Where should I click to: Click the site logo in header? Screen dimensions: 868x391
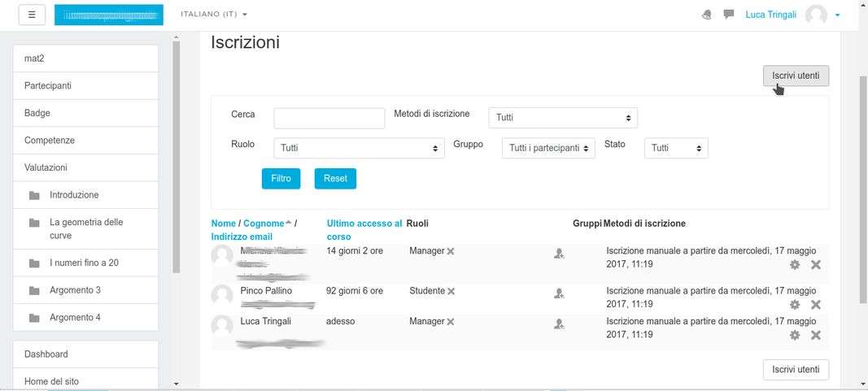(x=108, y=15)
